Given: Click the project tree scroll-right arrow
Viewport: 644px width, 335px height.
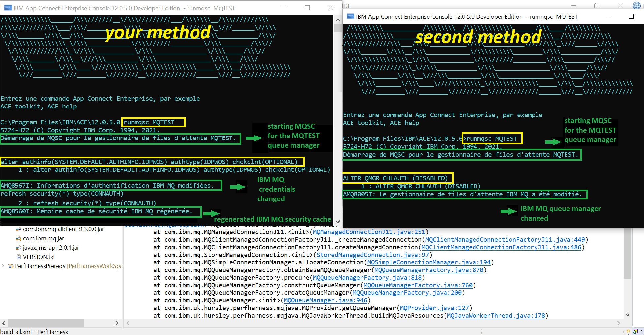Looking at the screenshot, I should point(117,323).
